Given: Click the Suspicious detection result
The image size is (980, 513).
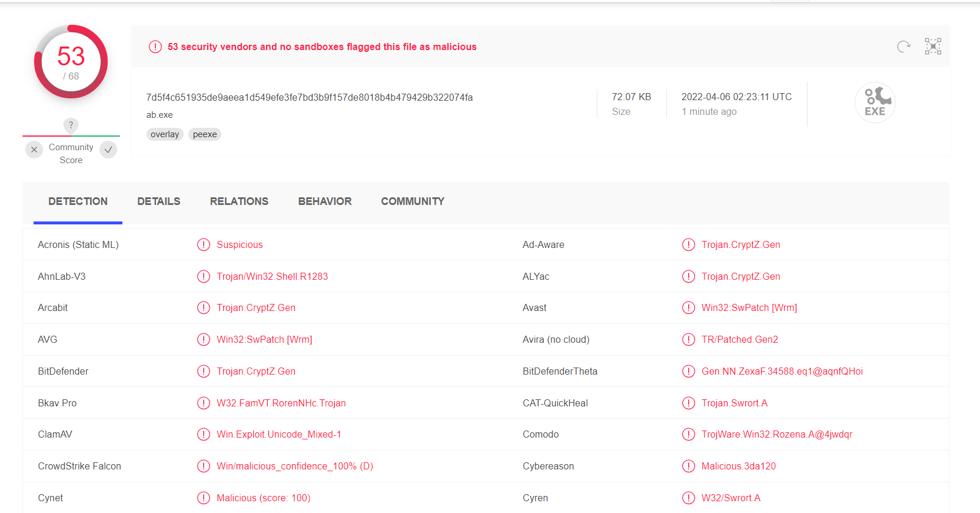Looking at the screenshot, I should 240,244.
